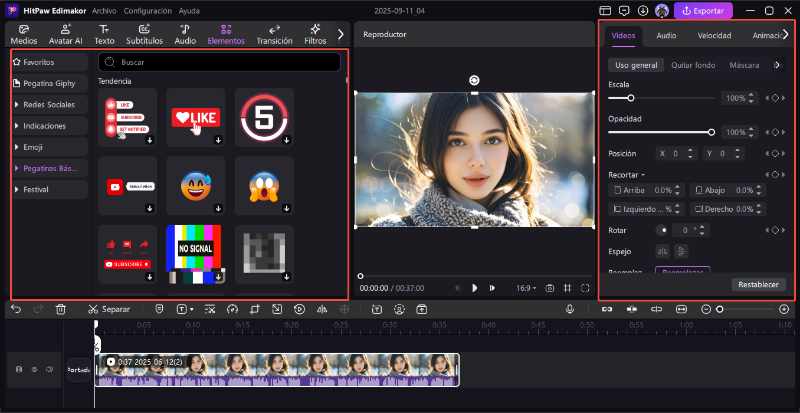The width and height of the screenshot is (800, 413).
Task: Flip vertically under Espejo
Action: pos(681,251)
